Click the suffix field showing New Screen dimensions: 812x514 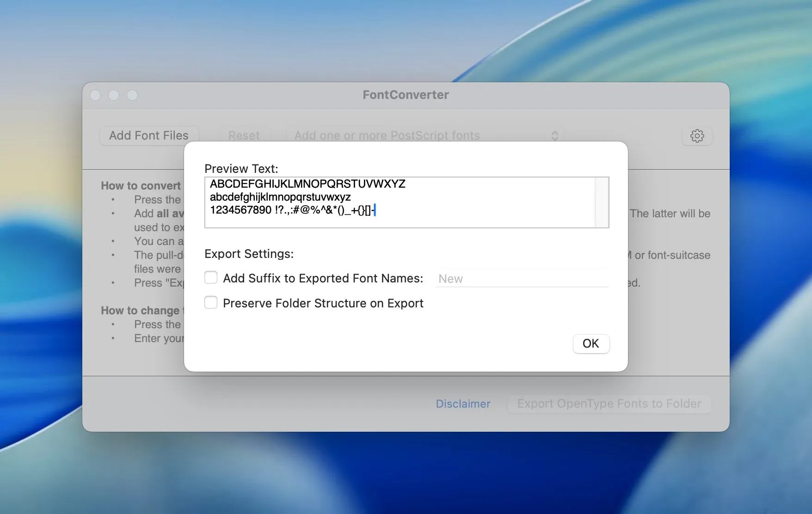point(522,279)
